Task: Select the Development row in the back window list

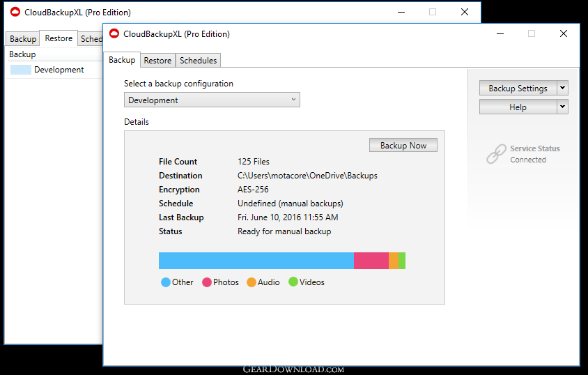Action: (x=54, y=70)
